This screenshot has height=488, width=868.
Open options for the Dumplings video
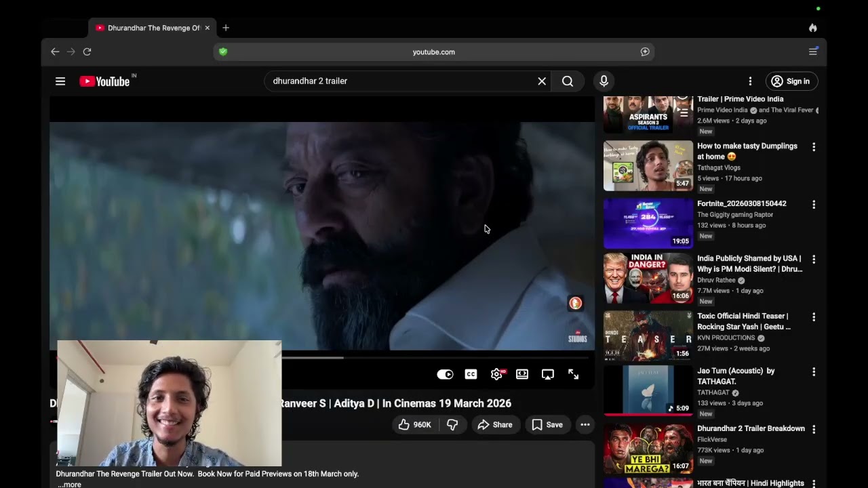tap(814, 147)
